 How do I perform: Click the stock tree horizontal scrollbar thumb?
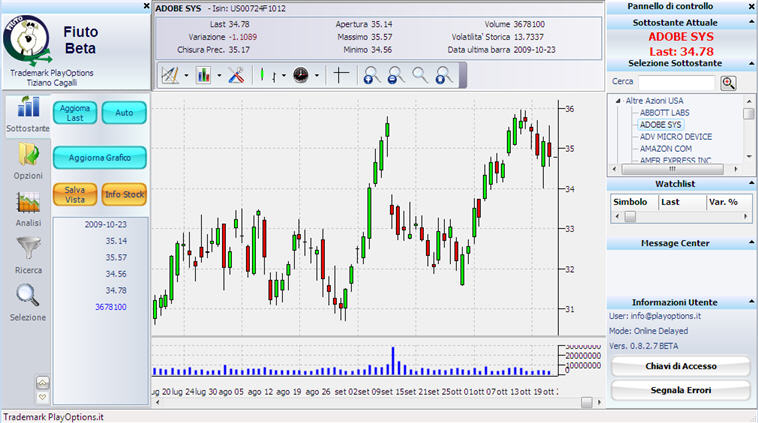[672, 169]
